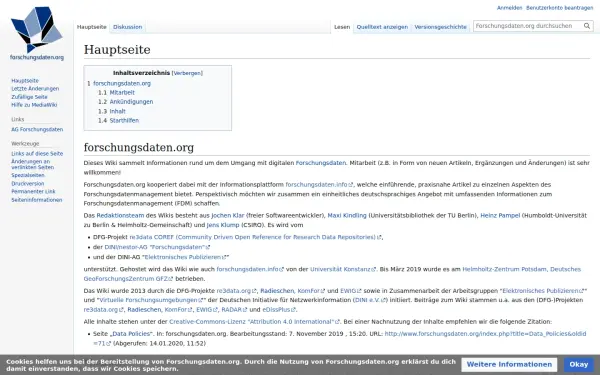
Task: Open the RADAR project link
Action: pyautogui.click(x=234, y=310)
